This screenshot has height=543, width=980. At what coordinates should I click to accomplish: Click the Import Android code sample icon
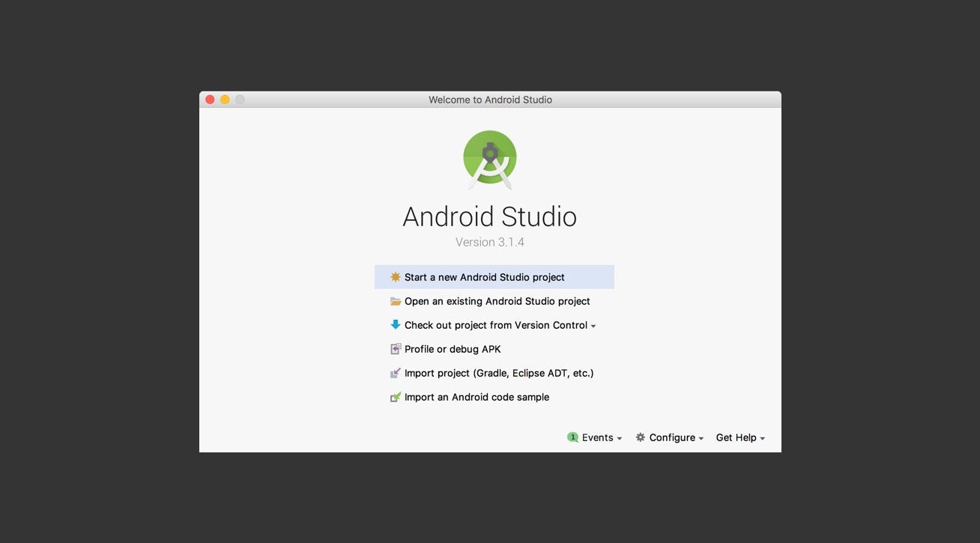(395, 397)
